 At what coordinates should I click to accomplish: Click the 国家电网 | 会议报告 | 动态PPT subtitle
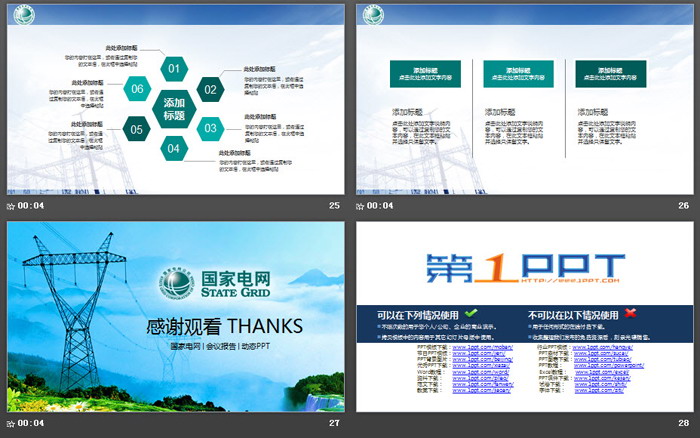coord(220,346)
